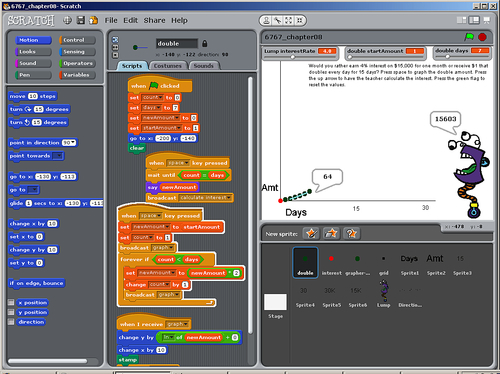Paint a new sprite with the star brush icon

coord(311,233)
